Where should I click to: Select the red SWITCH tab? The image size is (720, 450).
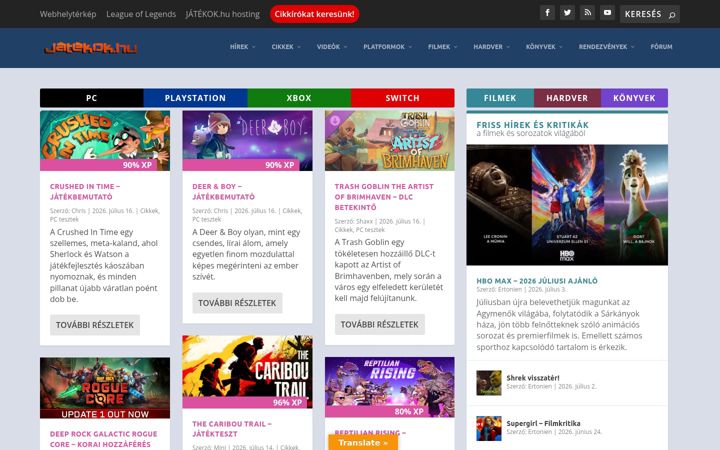click(403, 98)
